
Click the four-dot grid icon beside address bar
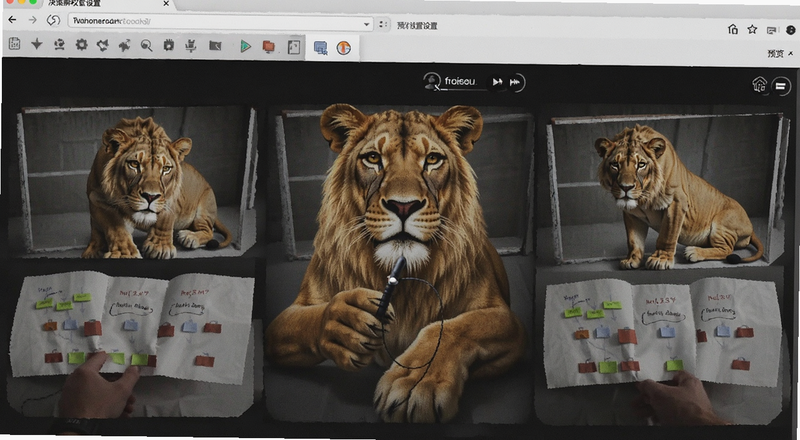(x=383, y=24)
